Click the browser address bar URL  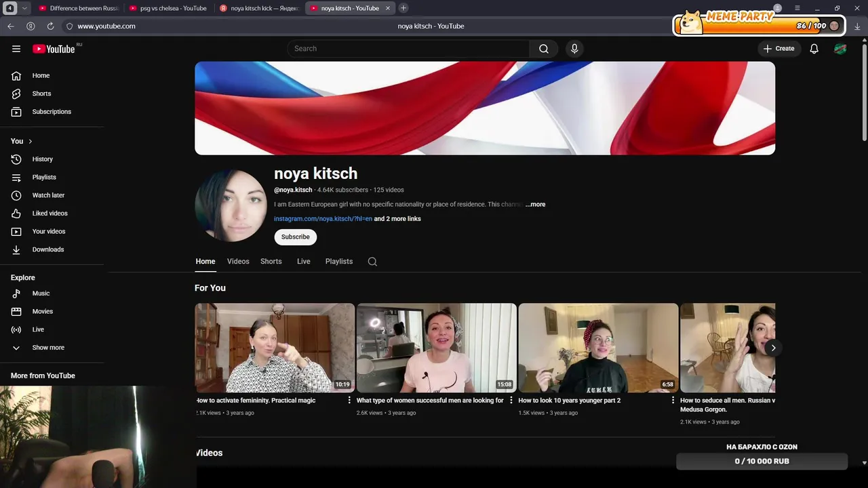pos(106,26)
